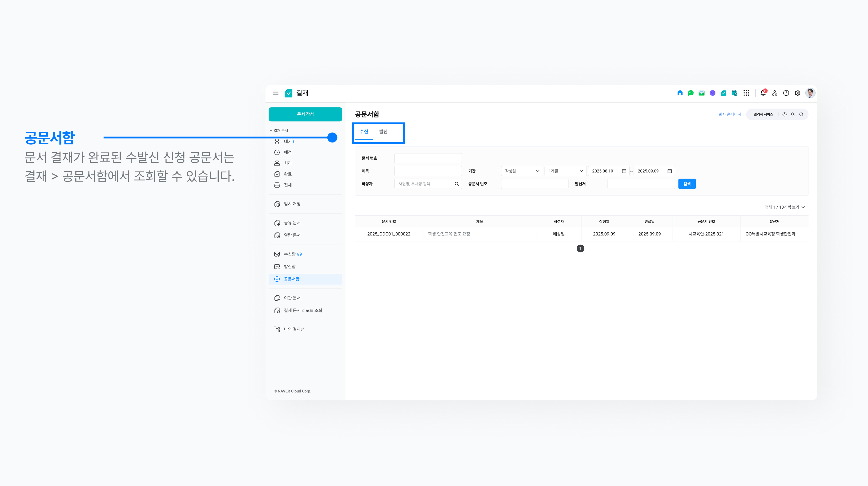Collapse the 결재 문서 section
The width and height of the screenshot is (868, 486).
click(x=279, y=130)
